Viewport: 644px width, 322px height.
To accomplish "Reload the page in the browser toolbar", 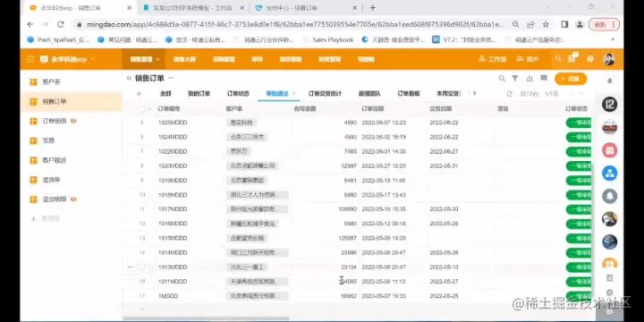I will (61, 25).
